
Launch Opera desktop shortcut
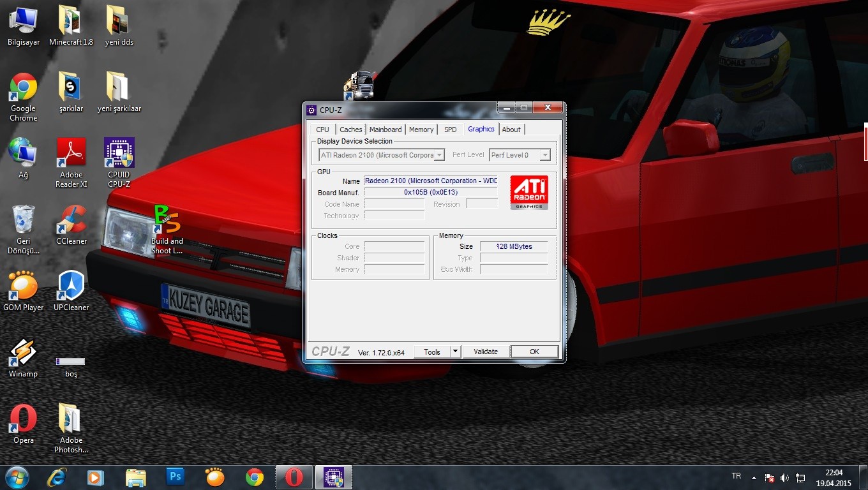23,424
